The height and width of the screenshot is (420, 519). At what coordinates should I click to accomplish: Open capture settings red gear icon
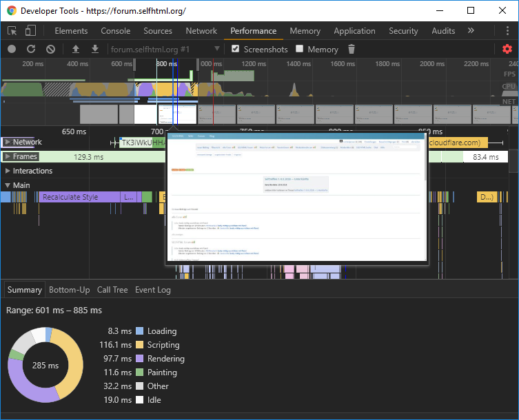(x=507, y=49)
